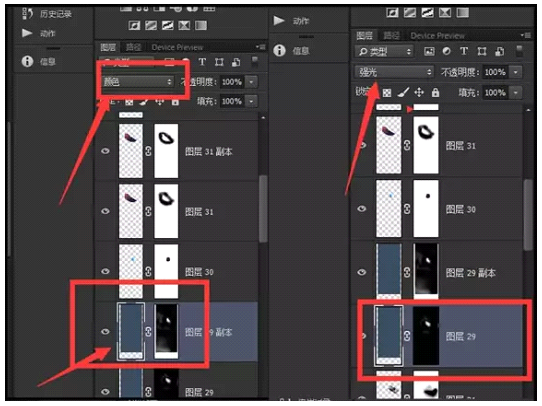Filter shape layers in left Layers panel
This screenshot has height=406, width=542.
(x=219, y=62)
